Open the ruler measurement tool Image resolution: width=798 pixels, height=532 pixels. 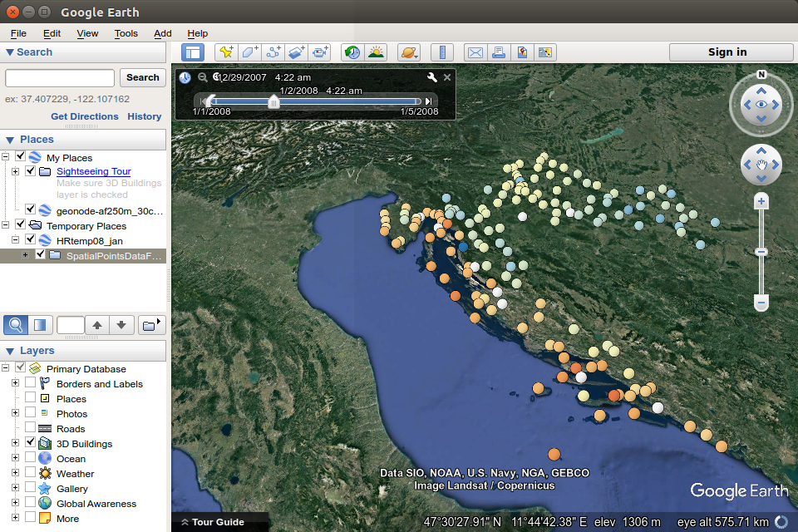coord(442,52)
